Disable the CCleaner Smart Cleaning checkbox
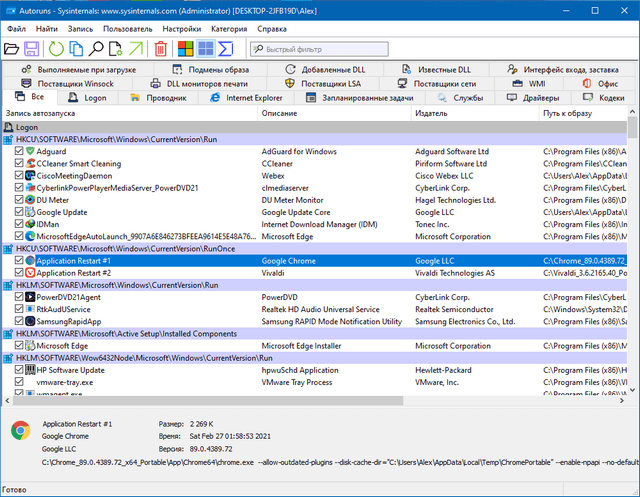This screenshot has width=640, height=497. [x=19, y=163]
